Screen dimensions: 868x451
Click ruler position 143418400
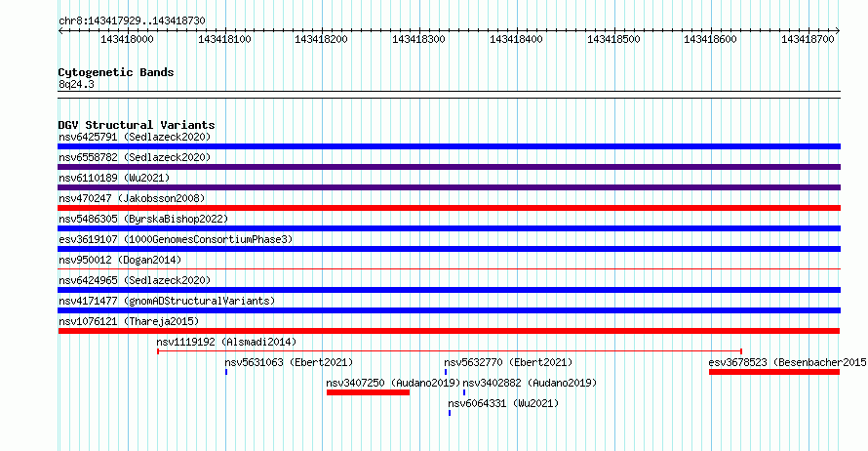516,39
